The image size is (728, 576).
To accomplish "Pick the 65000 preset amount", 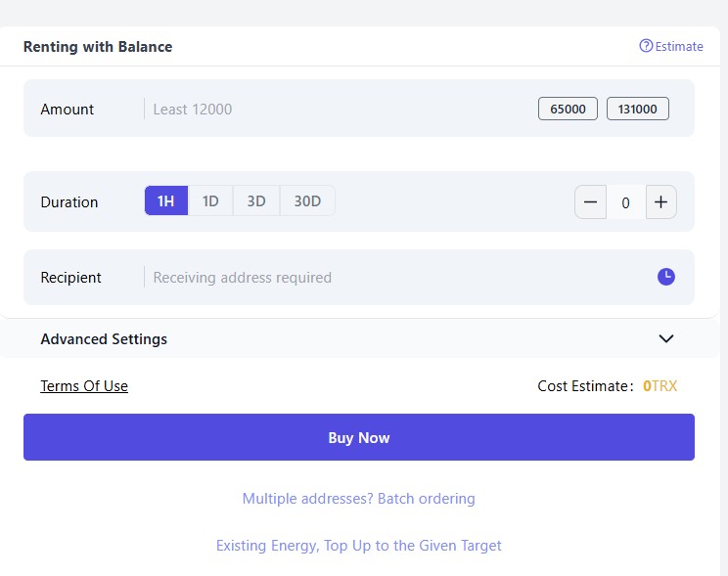I will tap(568, 110).
